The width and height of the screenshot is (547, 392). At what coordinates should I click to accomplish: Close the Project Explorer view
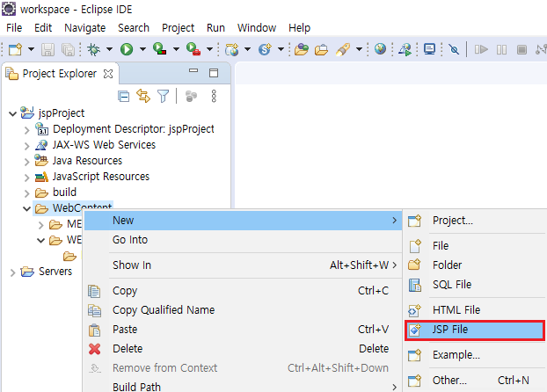coord(108,74)
